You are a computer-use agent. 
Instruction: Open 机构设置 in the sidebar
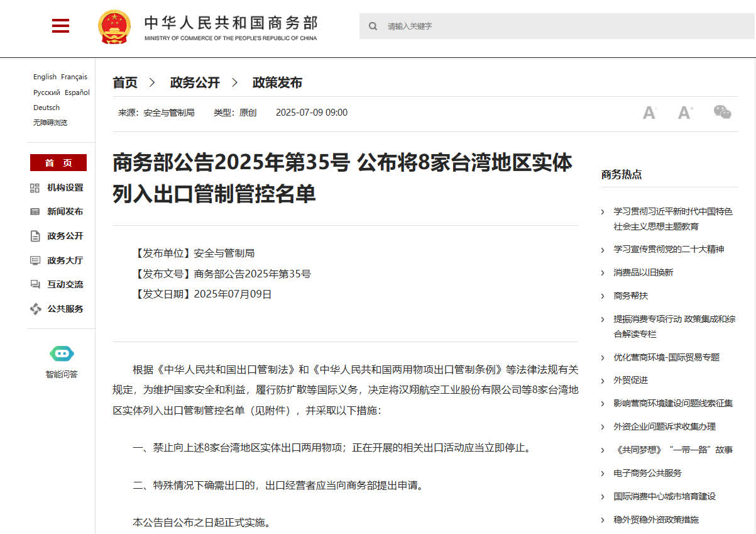[x=65, y=188]
